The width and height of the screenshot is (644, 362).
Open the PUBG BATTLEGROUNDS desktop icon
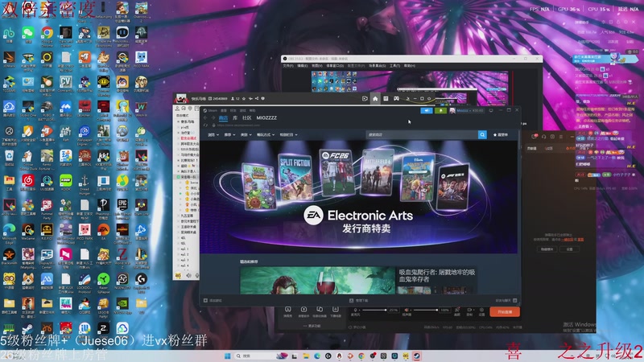(x=47, y=111)
